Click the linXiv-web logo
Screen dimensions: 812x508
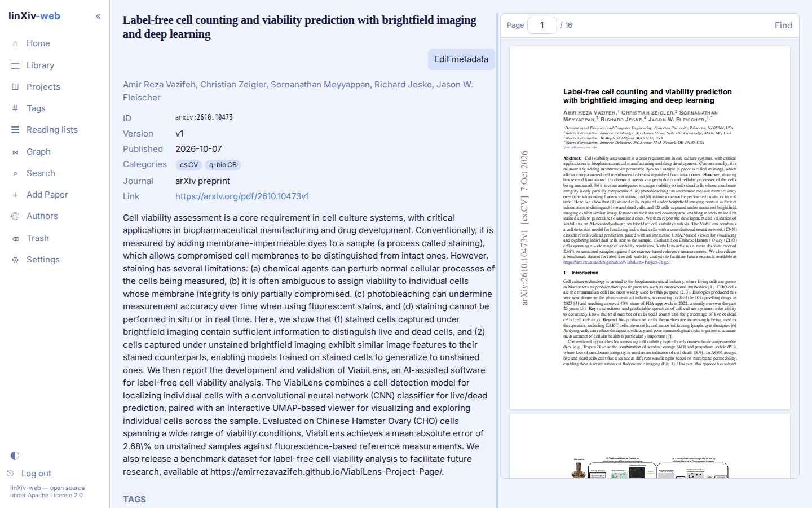pos(34,16)
